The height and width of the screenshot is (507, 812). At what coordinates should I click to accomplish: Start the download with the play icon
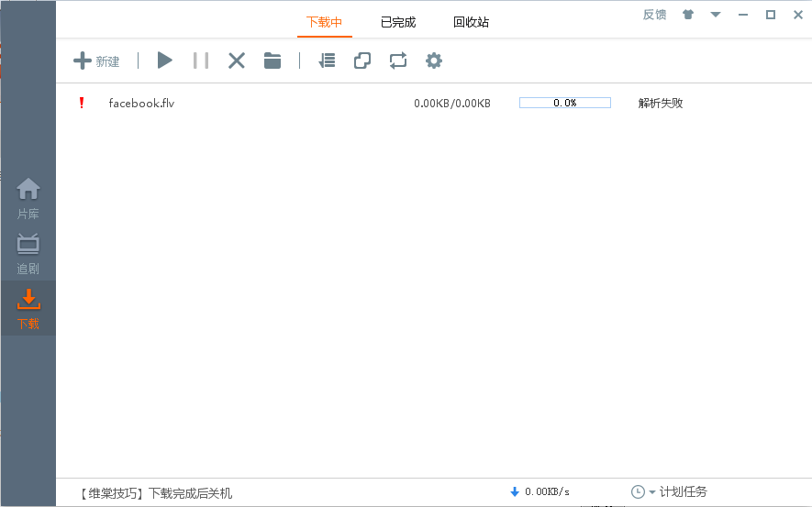click(165, 61)
